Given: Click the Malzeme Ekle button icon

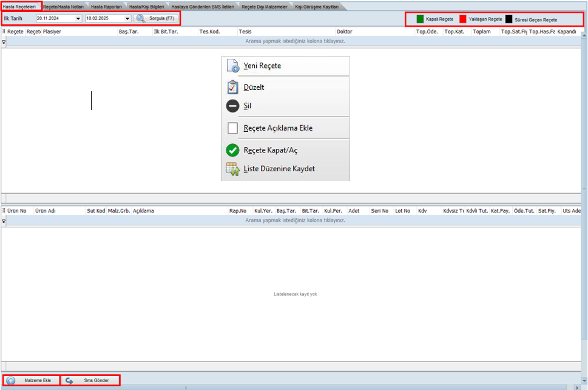Looking at the screenshot, I should (11, 381).
